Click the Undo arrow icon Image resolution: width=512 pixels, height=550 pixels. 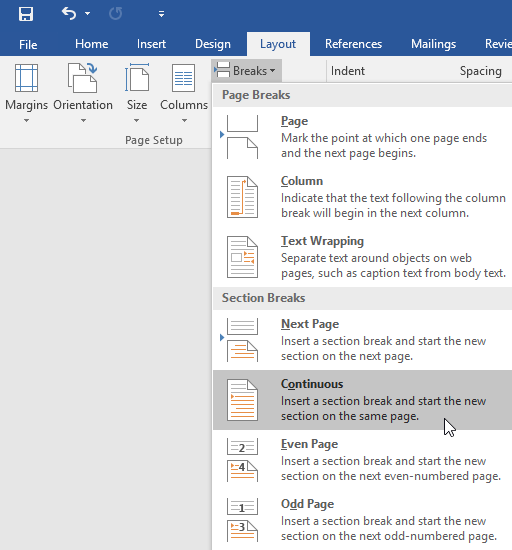pos(69,14)
